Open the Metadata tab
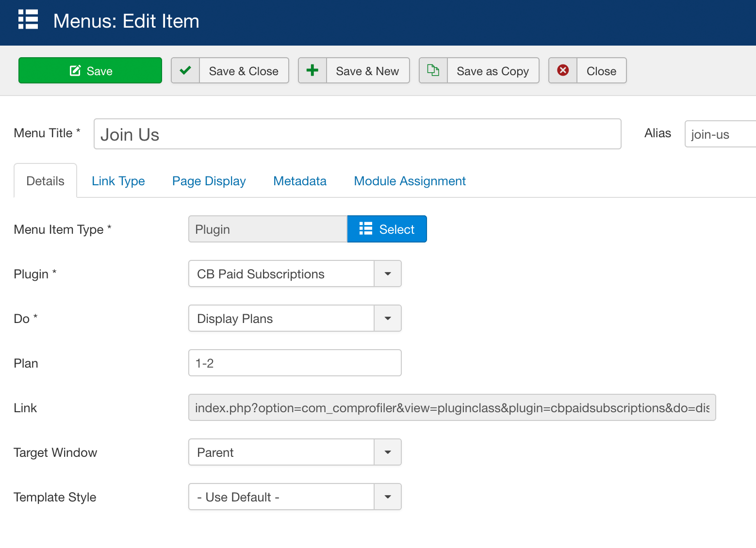 click(300, 181)
